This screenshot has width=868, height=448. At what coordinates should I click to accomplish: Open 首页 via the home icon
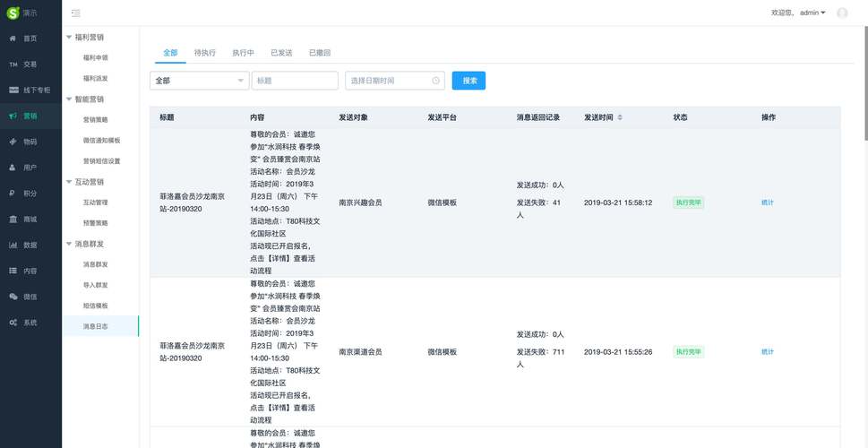(x=13, y=39)
